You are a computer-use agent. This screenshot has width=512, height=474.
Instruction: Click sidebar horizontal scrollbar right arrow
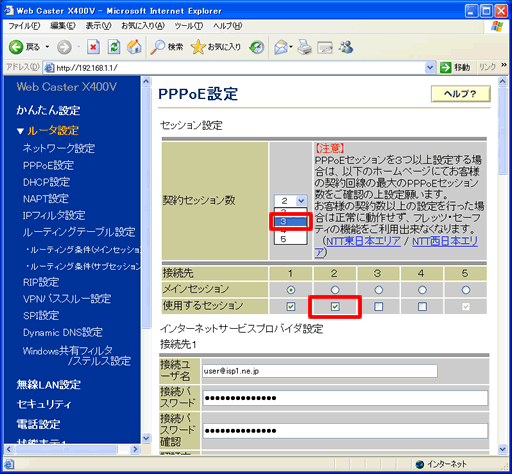pos(135,449)
